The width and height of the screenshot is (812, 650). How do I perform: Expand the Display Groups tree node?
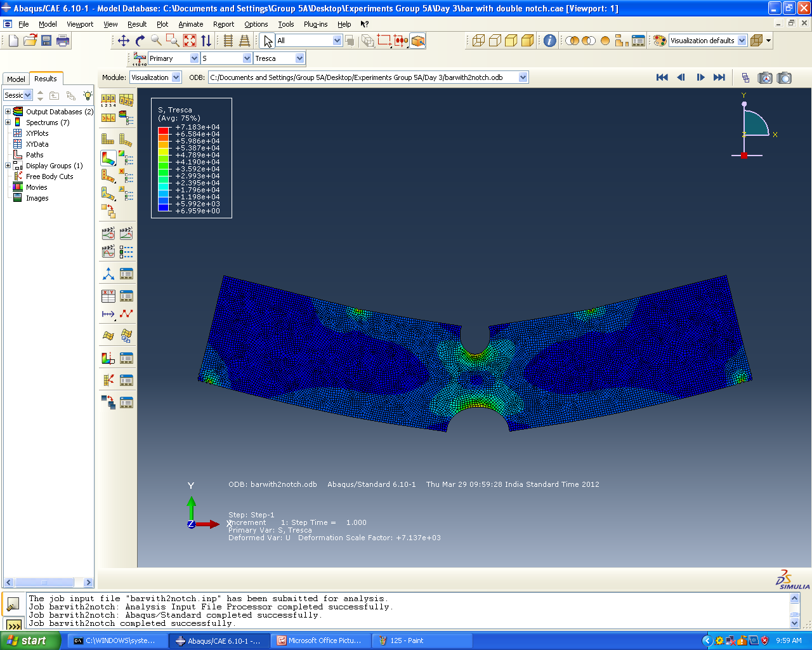(x=8, y=166)
